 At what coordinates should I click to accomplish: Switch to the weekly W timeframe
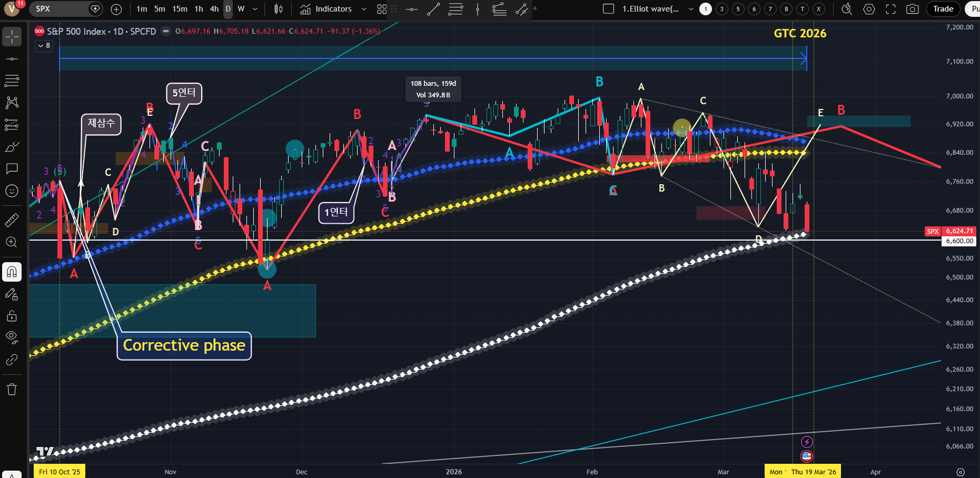coord(241,9)
